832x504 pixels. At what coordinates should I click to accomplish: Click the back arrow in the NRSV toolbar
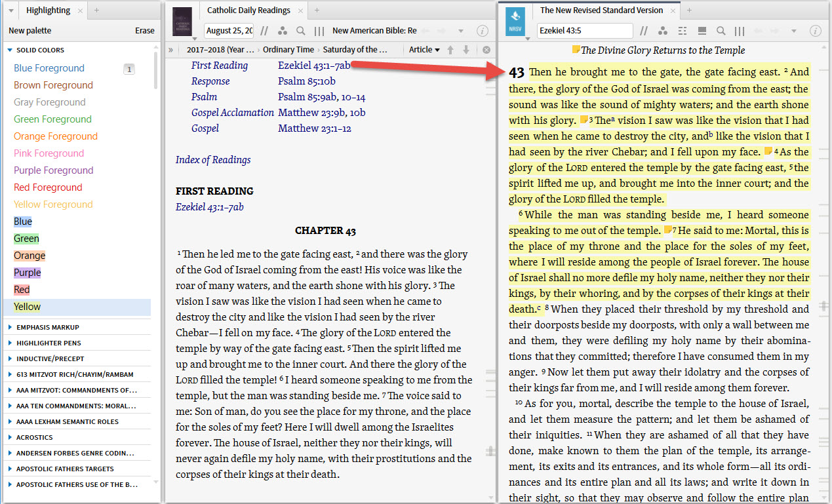pyautogui.click(x=759, y=31)
